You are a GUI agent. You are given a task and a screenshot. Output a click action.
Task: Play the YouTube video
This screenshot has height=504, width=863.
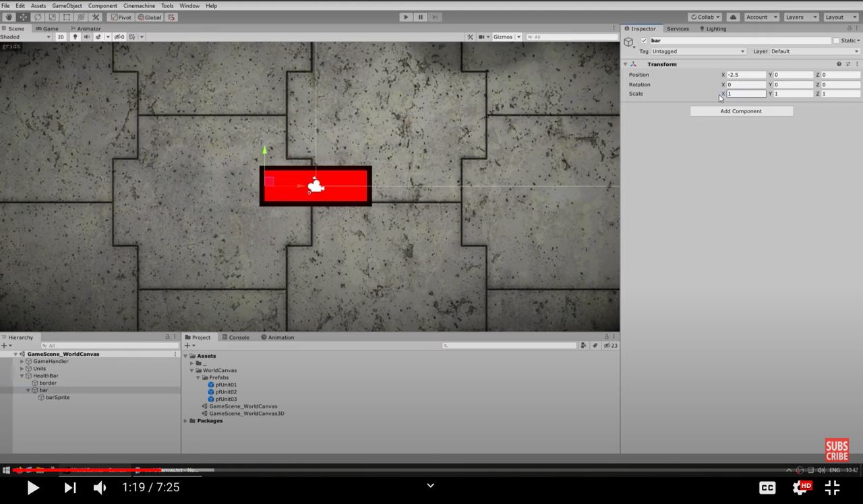point(32,487)
